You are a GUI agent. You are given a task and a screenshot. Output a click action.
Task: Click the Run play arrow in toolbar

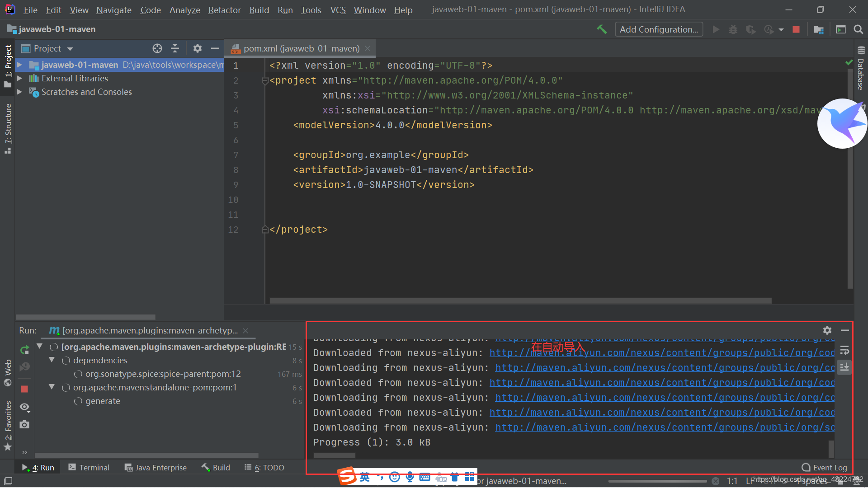click(716, 29)
